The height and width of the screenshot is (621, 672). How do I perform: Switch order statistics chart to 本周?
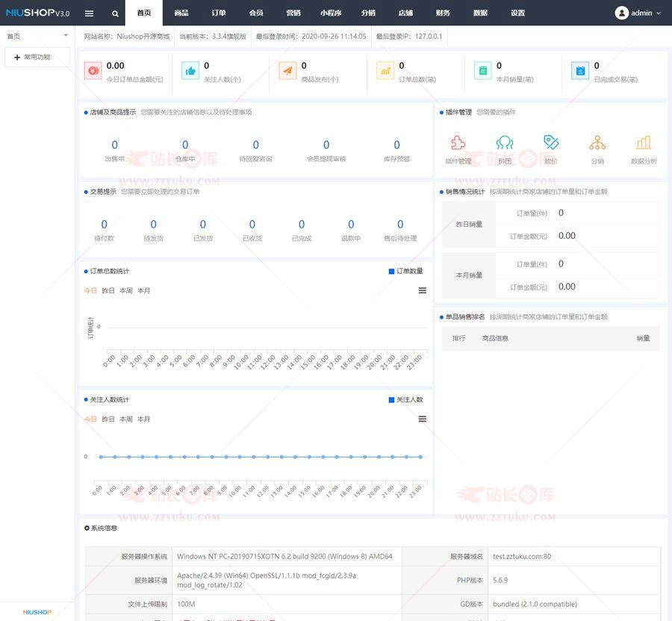click(x=126, y=290)
